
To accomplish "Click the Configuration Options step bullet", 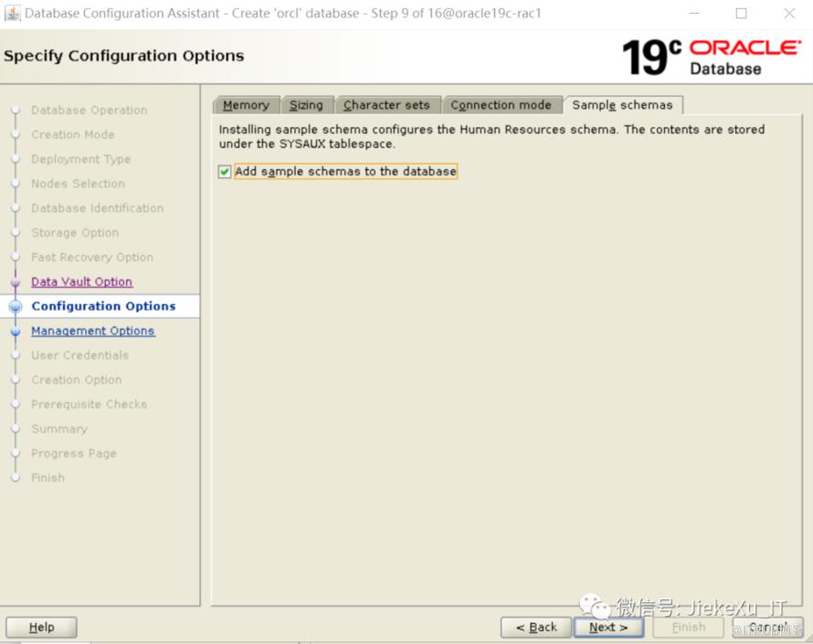I will [x=15, y=308].
